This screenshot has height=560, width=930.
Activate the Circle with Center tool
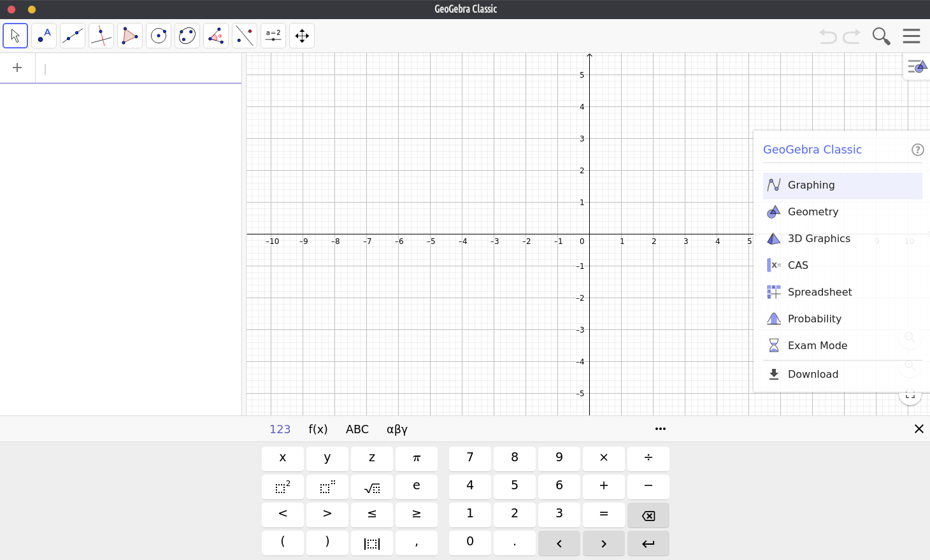coord(159,36)
